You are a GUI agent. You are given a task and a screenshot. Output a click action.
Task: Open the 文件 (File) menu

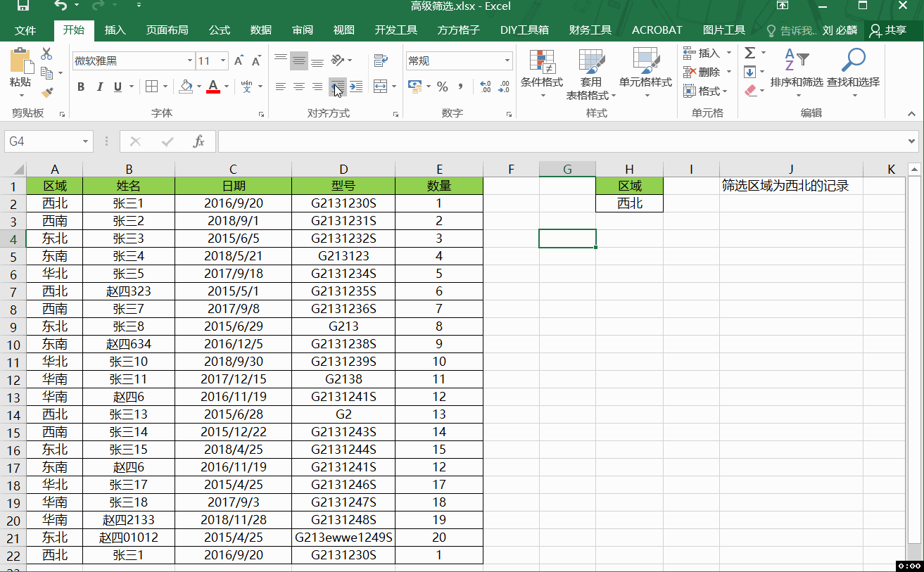[25, 30]
